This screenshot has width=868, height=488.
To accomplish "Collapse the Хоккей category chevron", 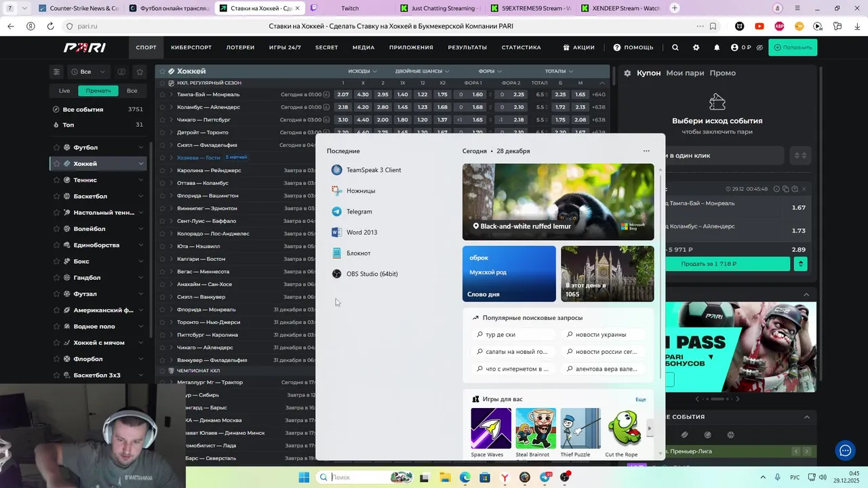I will coord(141,163).
